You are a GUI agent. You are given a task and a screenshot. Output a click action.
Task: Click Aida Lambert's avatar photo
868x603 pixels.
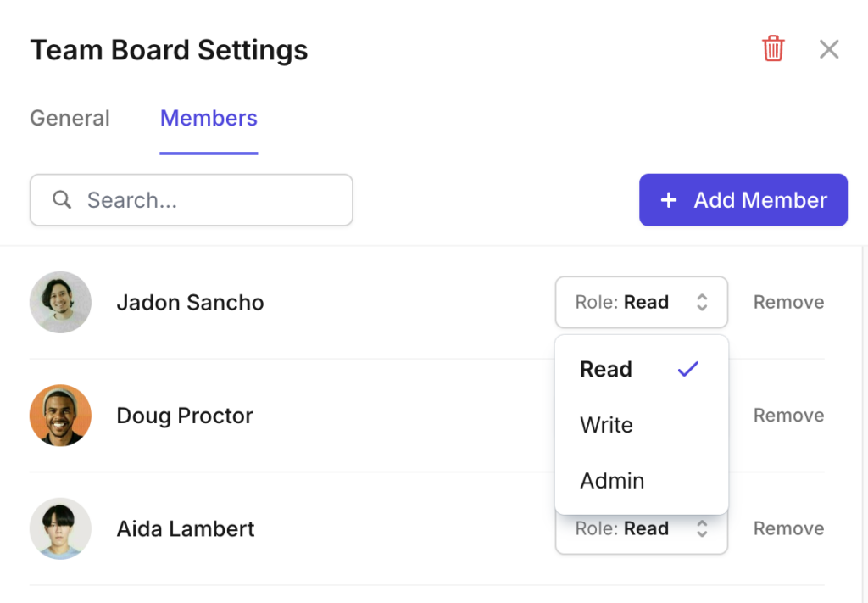tap(60, 528)
